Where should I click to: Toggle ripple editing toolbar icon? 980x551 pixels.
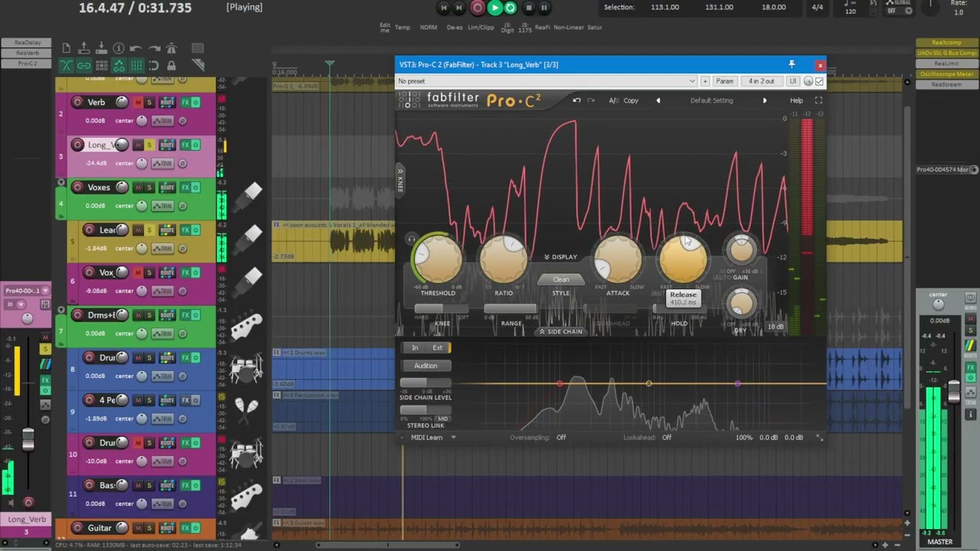tap(101, 66)
